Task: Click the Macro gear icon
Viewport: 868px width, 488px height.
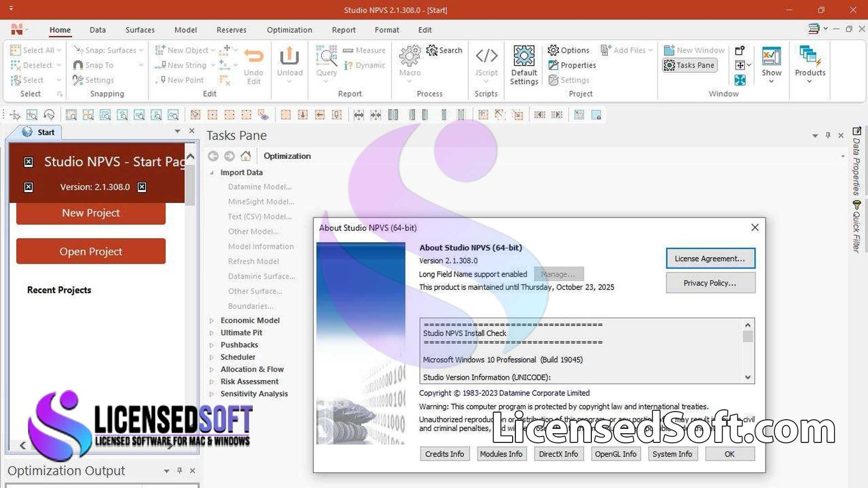Action: [410, 56]
